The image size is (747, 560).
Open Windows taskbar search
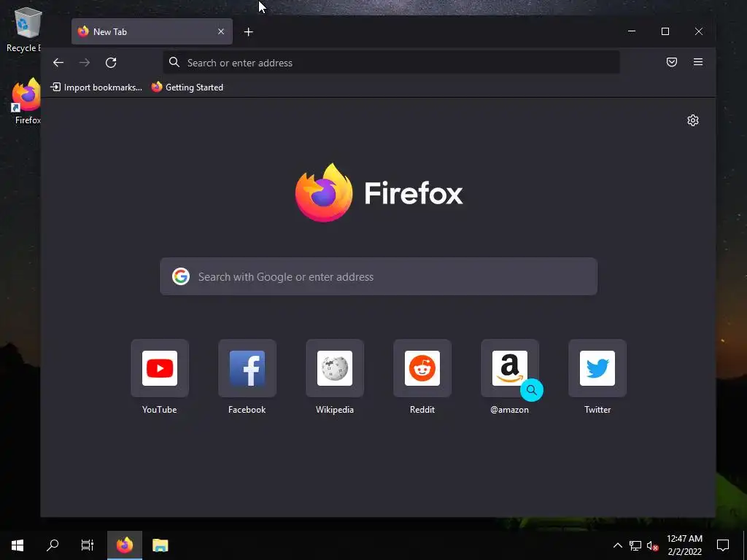coord(53,545)
